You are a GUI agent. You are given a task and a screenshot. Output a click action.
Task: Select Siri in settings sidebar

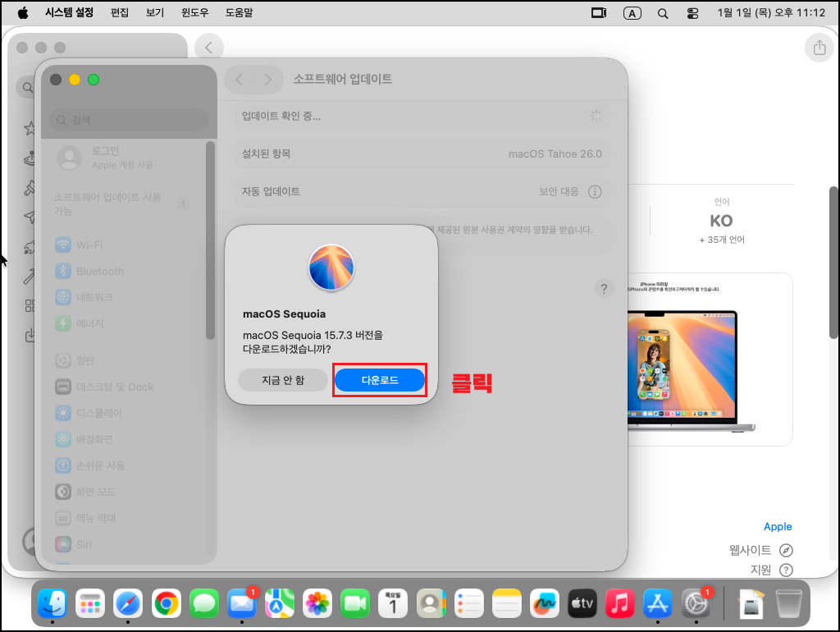pyautogui.click(x=123, y=544)
